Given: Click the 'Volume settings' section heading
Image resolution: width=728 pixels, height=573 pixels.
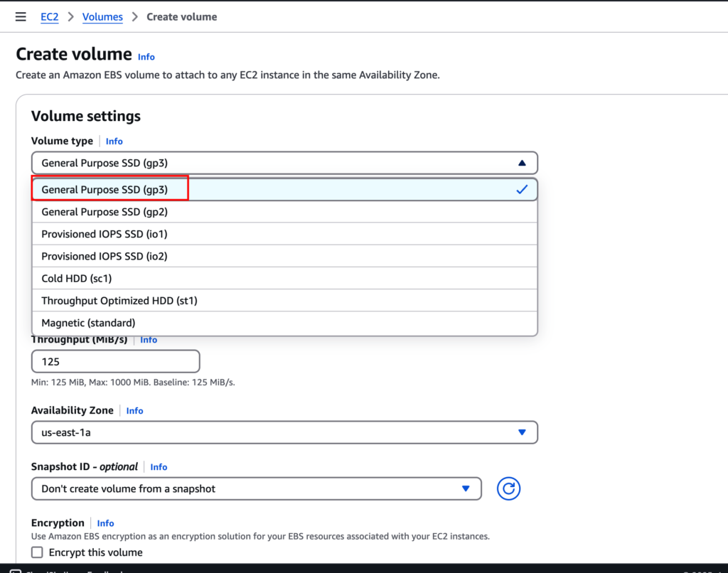Looking at the screenshot, I should [86, 116].
